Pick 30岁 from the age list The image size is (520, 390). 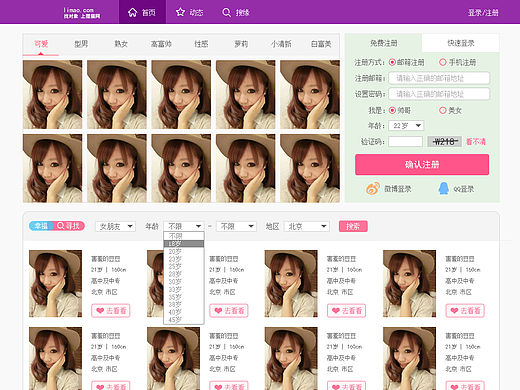coord(184,282)
